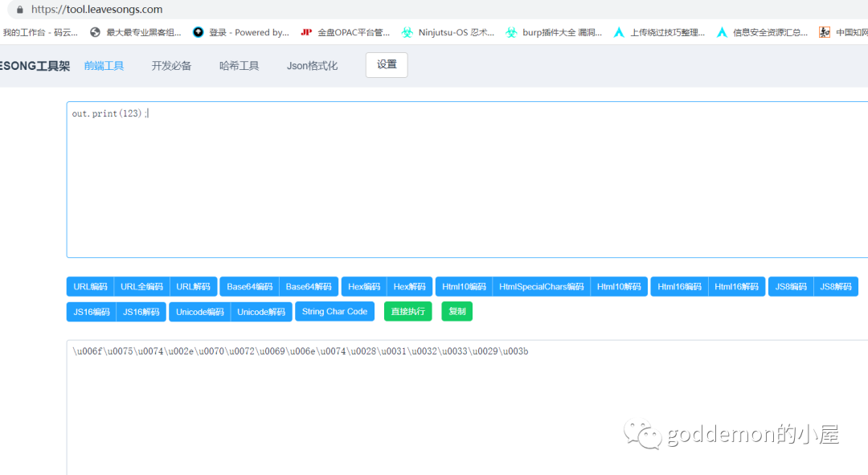Click the Hex编码 button
The height and width of the screenshot is (475, 868).
(364, 287)
